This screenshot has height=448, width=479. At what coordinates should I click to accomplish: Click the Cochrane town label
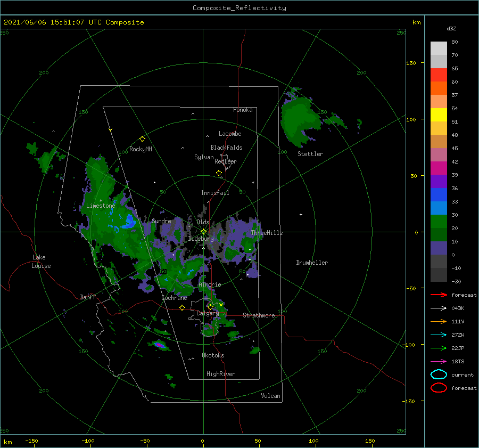tap(174, 298)
